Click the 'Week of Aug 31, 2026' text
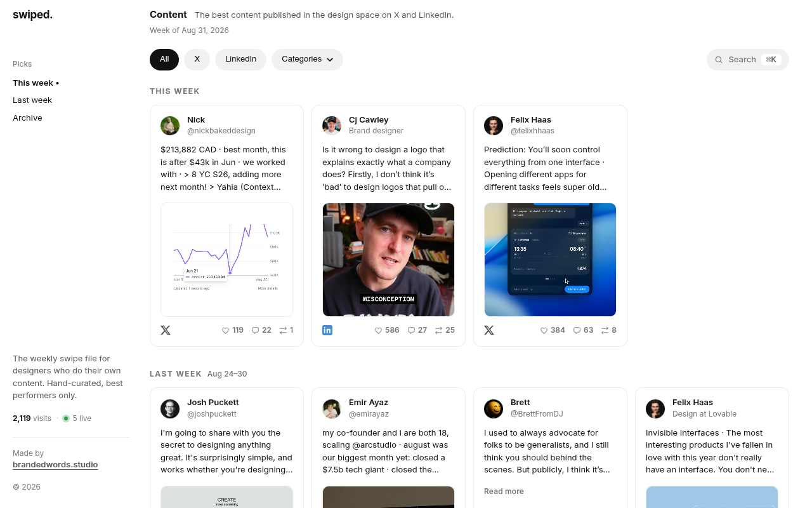Viewport: 812px width, 508px height. point(189,30)
